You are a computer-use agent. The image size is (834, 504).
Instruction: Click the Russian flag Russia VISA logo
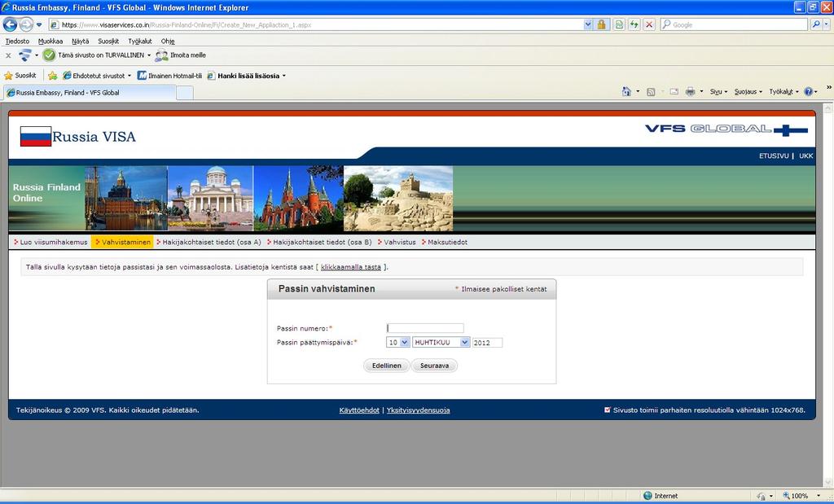point(77,137)
